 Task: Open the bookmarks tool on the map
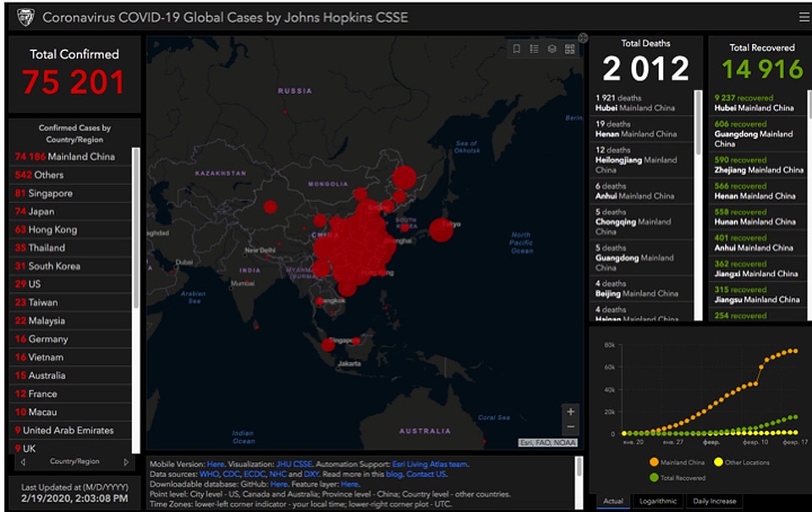tap(516, 49)
